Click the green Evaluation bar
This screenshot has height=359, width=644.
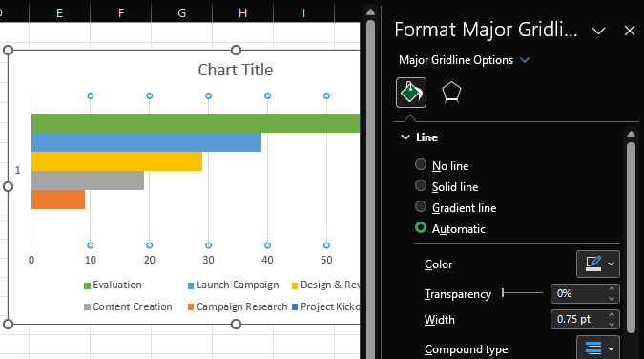(x=196, y=123)
